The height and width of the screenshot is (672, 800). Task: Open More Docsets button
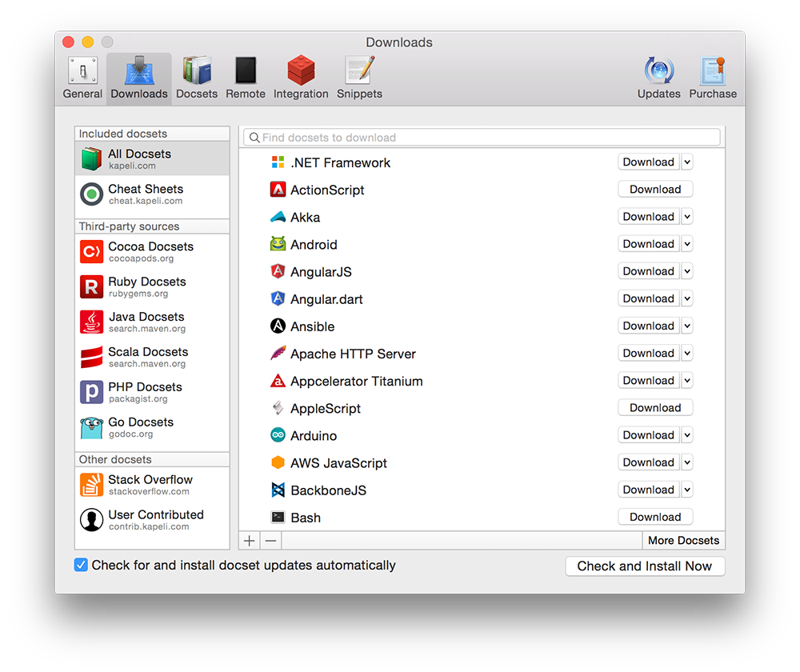pyautogui.click(x=683, y=540)
